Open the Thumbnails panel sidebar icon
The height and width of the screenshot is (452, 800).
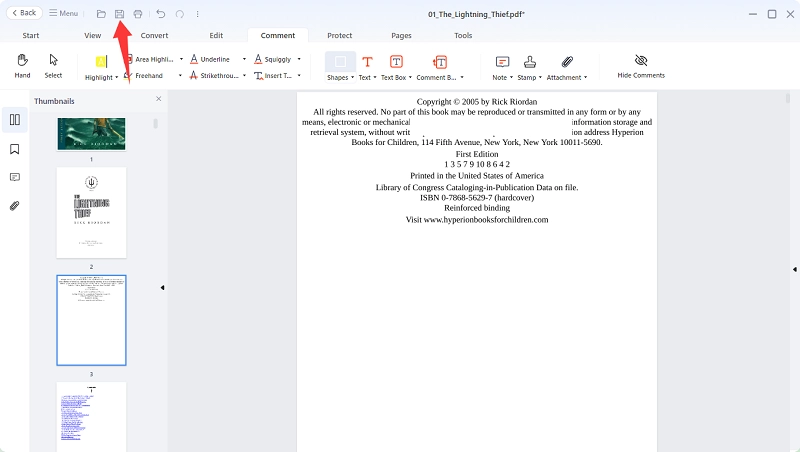(x=15, y=120)
